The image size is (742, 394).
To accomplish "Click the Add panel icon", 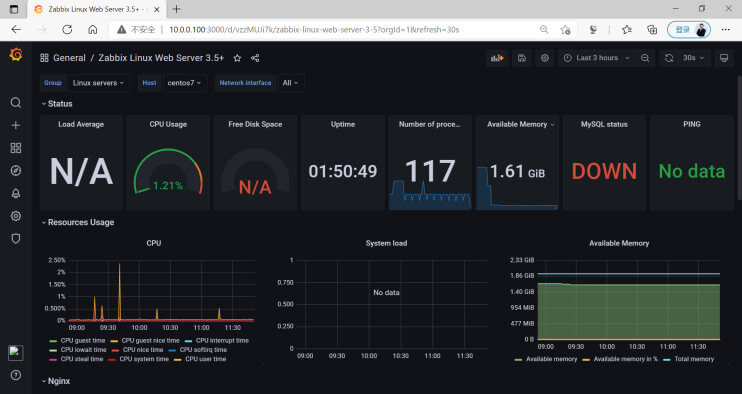I will coord(497,58).
